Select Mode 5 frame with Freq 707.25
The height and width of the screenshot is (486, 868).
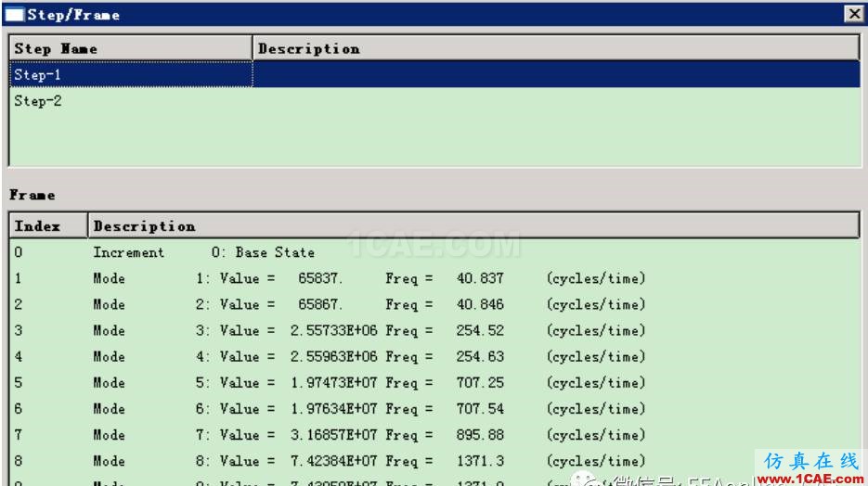[x=434, y=383]
